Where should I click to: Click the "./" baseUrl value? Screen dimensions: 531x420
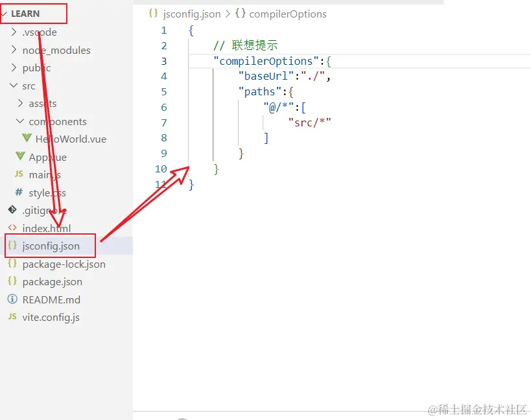pos(313,76)
